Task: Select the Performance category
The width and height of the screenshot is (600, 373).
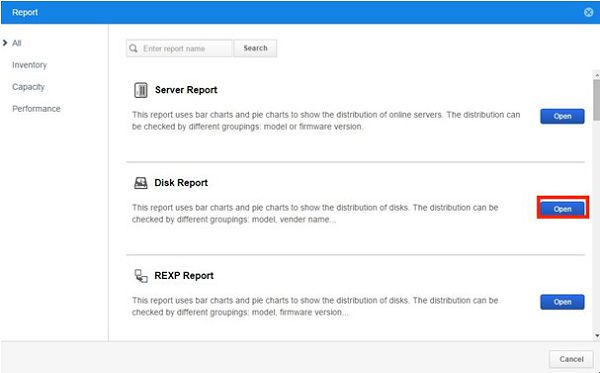Action: pyautogui.click(x=36, y=109)
